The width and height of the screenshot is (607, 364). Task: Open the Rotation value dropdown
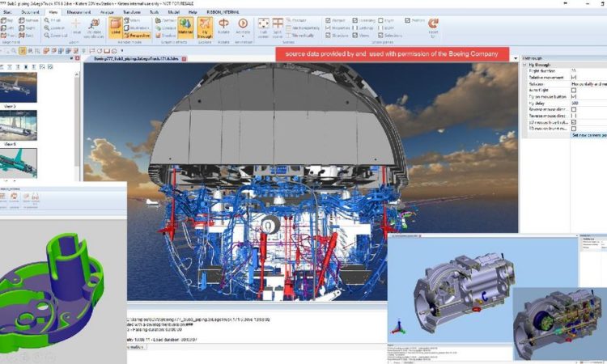coord(588,84)
